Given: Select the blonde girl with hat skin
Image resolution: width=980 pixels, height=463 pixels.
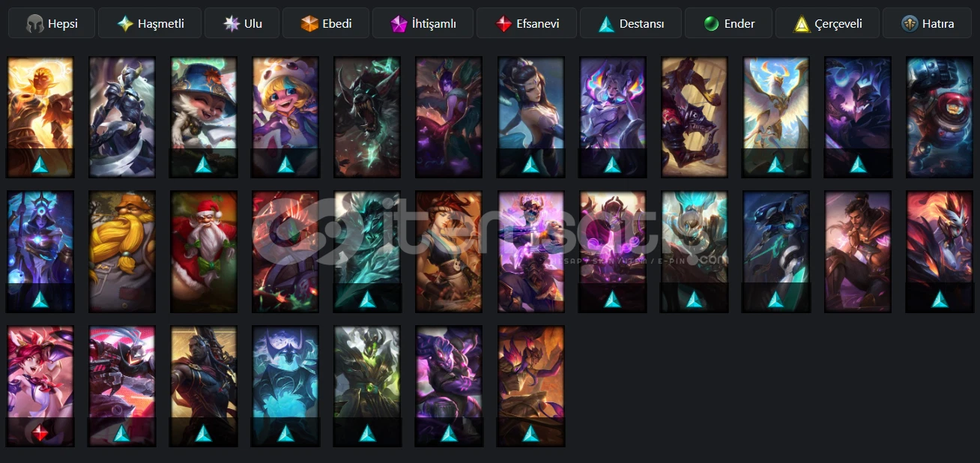Looking at the screenshot, I should pos(285,117).
